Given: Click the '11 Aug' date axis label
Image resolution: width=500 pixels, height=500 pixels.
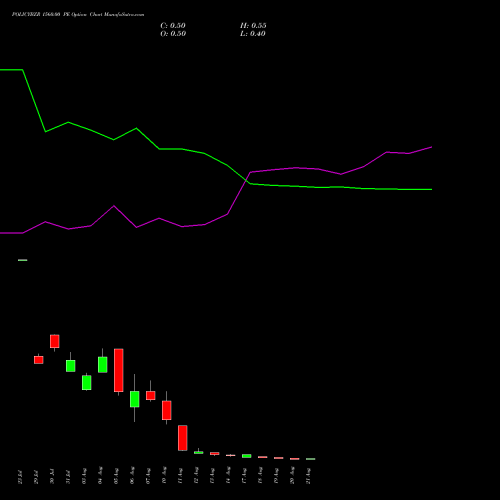Looking at the screenshot, I should [x=181, y=476].
